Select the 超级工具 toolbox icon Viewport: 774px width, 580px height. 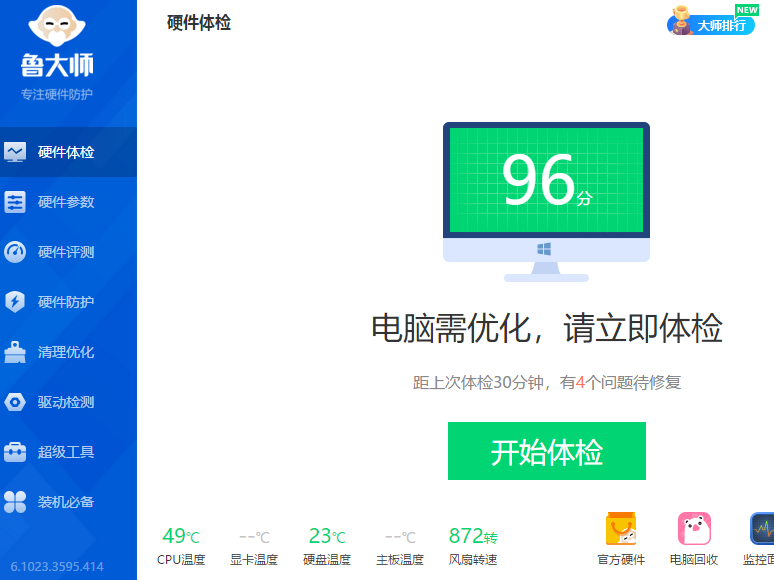click(x=15, y=452)
